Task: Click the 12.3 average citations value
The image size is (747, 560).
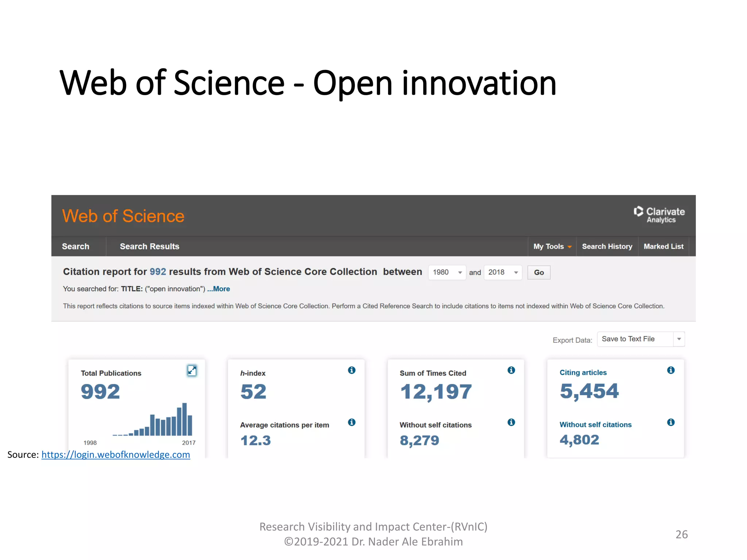Action: tap(255, 440)
